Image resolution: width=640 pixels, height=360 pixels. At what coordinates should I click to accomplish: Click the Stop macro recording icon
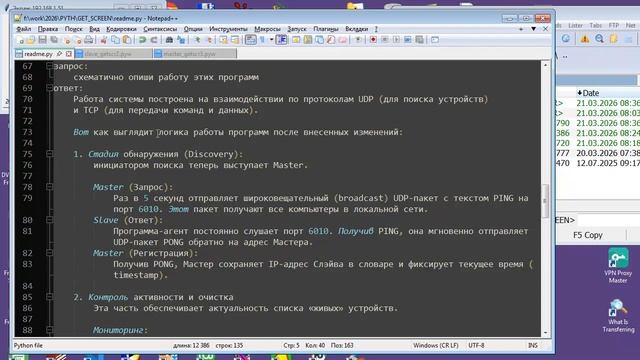pos(385,40)
